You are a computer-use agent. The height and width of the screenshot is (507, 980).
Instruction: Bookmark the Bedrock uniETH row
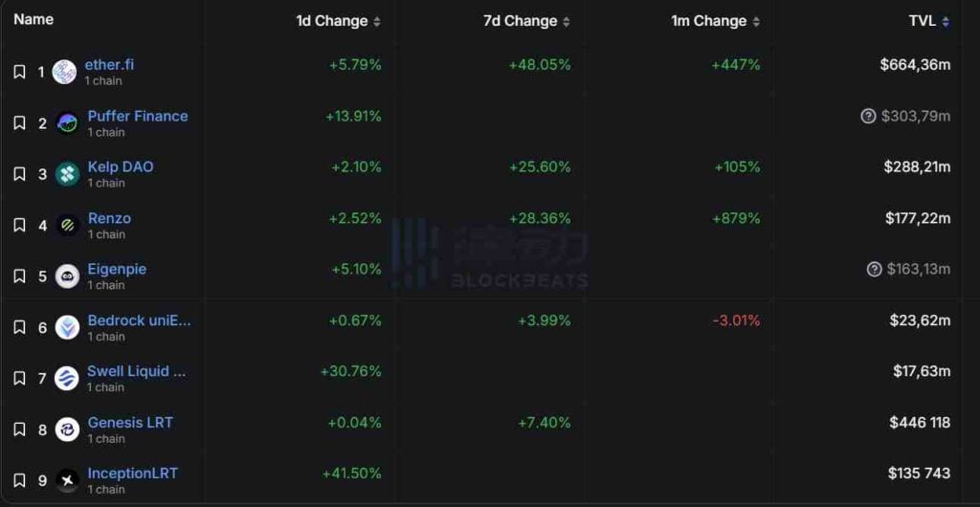[x=19, y=327]
